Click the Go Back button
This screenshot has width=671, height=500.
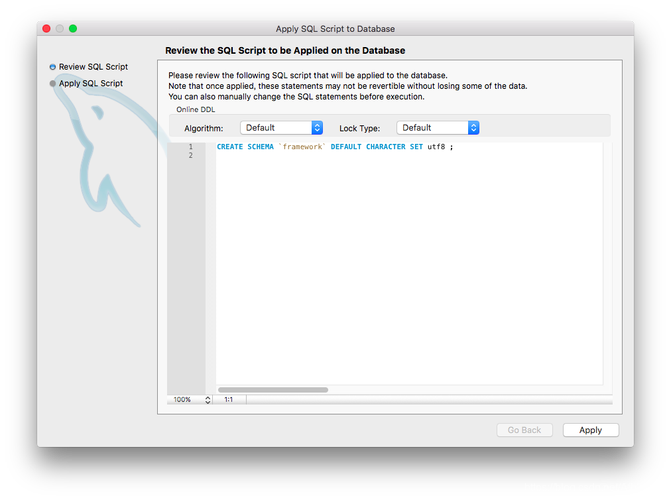[x=524, y=430]
